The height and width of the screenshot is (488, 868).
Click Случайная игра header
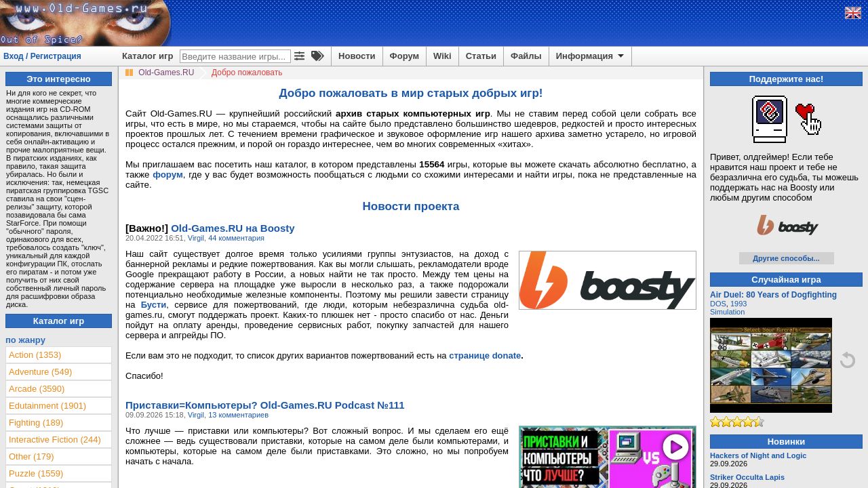point(786,280)
